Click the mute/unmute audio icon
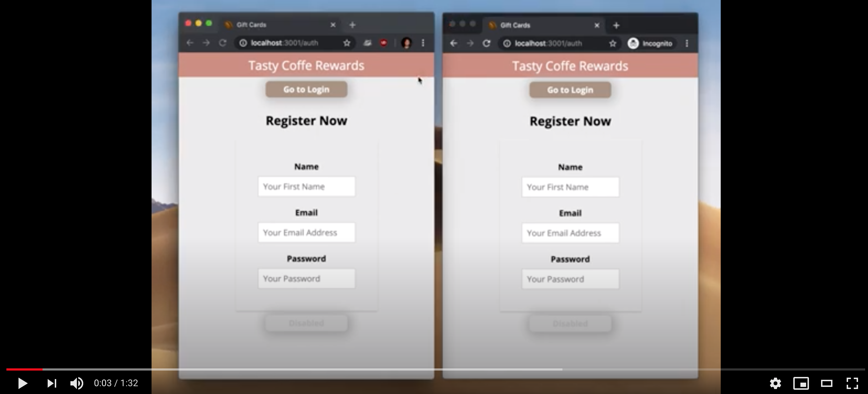The image size is (868, 394). coord(76,382)
